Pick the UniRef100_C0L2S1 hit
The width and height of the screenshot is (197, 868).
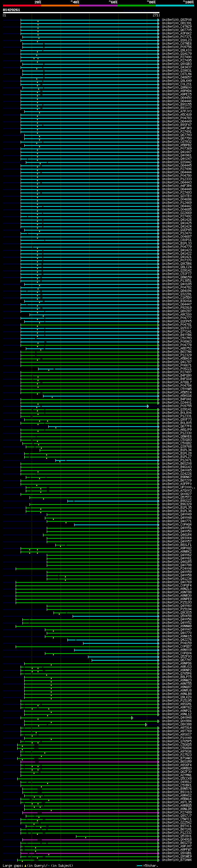tap(177, 84)
